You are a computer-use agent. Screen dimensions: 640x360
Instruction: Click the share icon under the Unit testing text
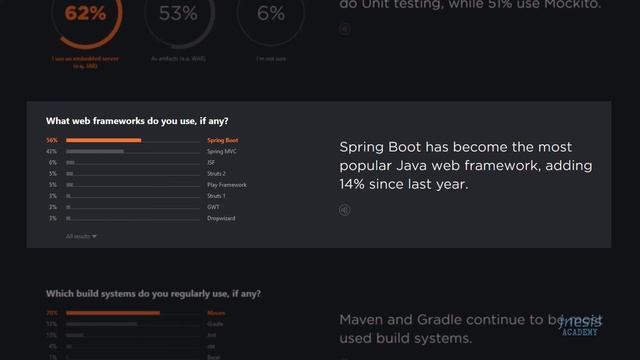[x=344, y=29]
